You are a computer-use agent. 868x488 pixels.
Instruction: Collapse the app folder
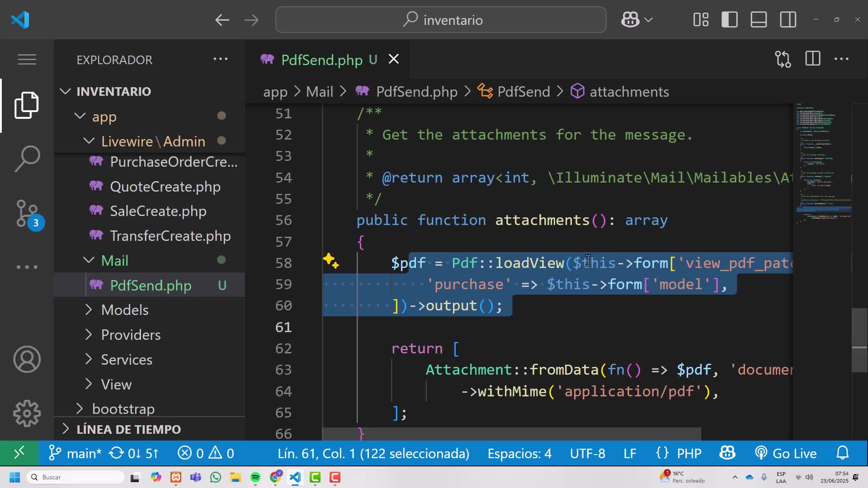point(149,117)
